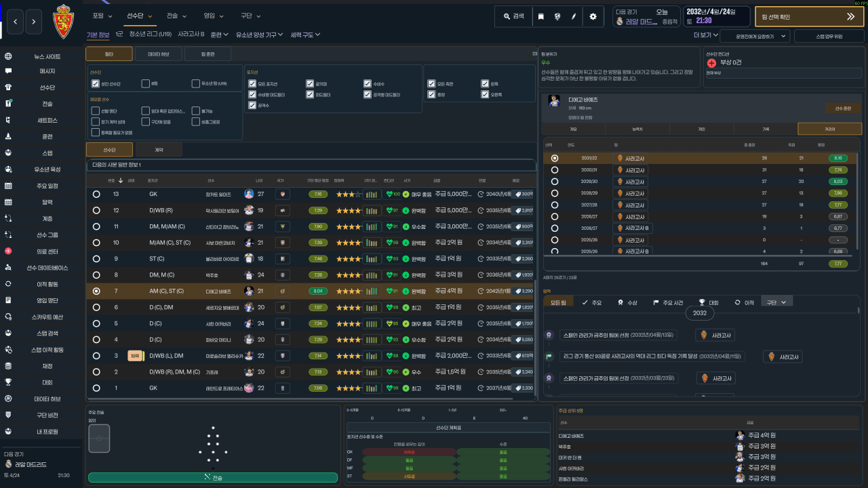868x488 pixels.
Task: Switch to the 데이터 허브 tab
Action: (x=159, y=54)
